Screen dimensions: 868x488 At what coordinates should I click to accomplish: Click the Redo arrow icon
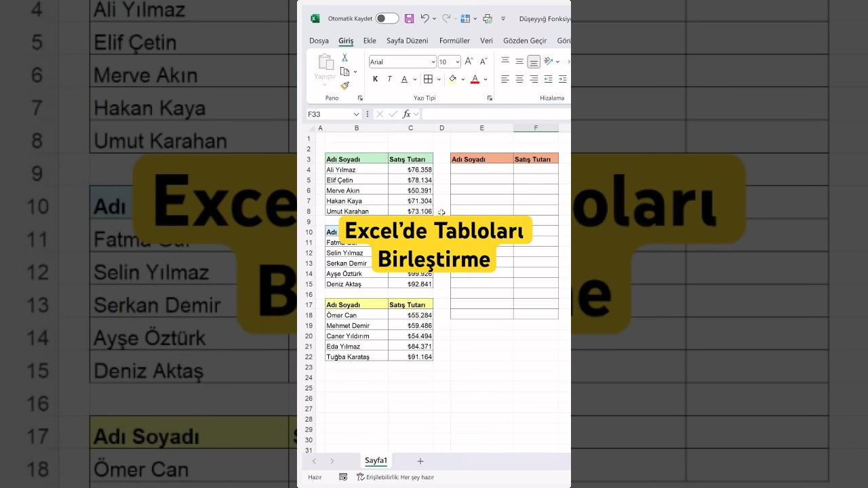[x=446, y=18]
